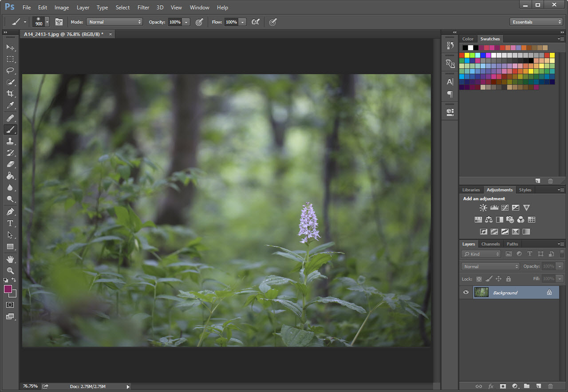Add a Color Balance adjustment

(x=489, y=219)
